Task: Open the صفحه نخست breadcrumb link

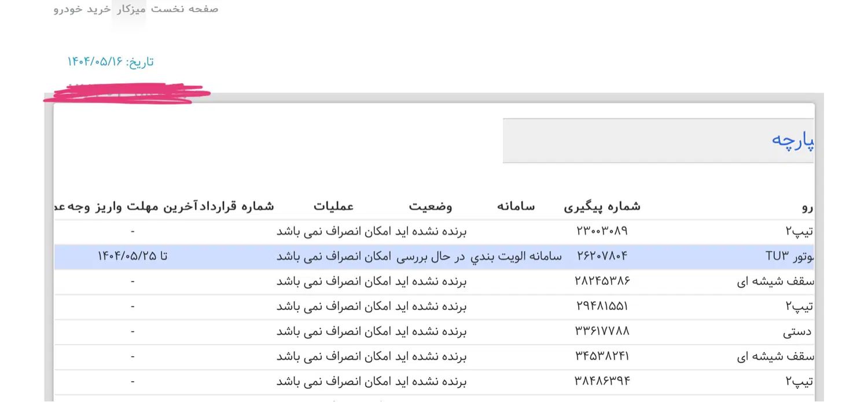Action: click(184, 9)
